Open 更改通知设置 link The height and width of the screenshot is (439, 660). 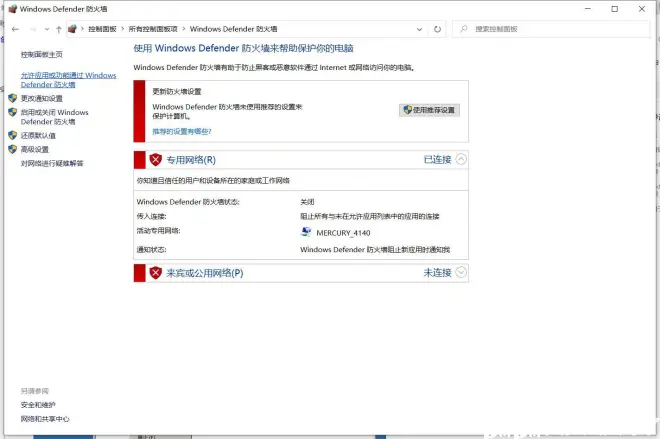pos(42,98)
